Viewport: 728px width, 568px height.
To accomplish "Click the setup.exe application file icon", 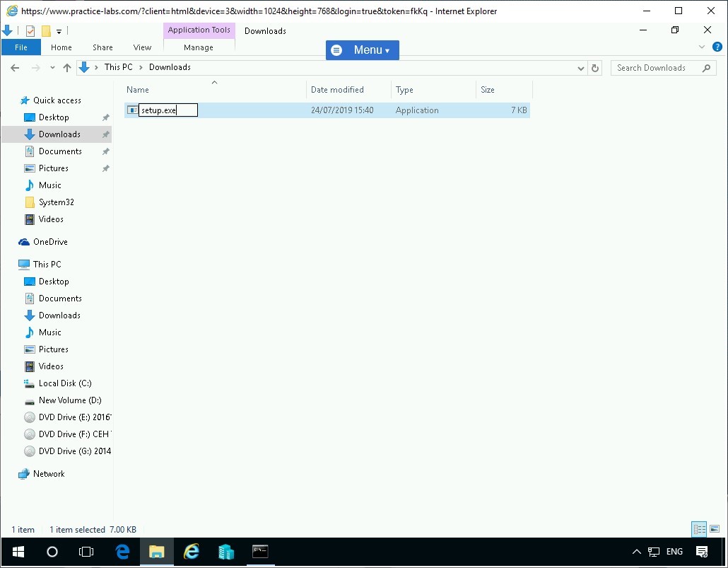I will 132,110.
